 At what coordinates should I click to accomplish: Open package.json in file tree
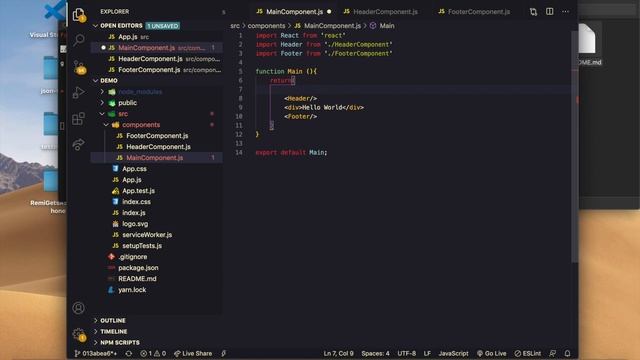coord(138,268)
